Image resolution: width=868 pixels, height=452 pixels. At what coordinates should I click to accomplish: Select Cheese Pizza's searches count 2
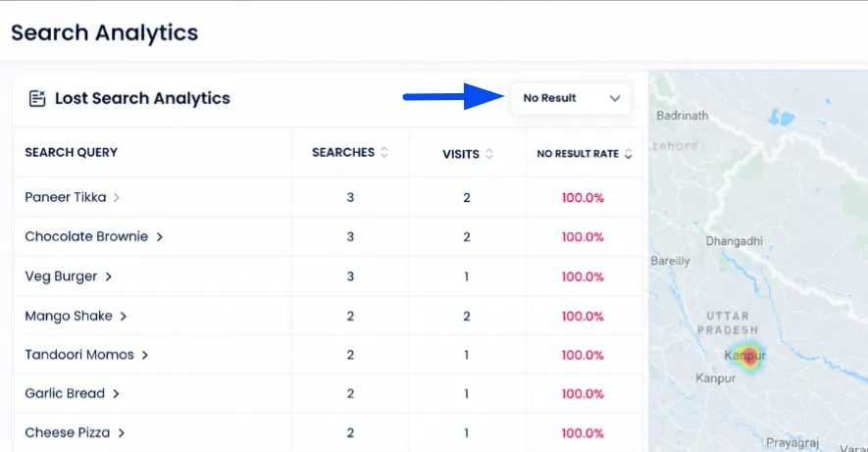click(x=350, y=433)
